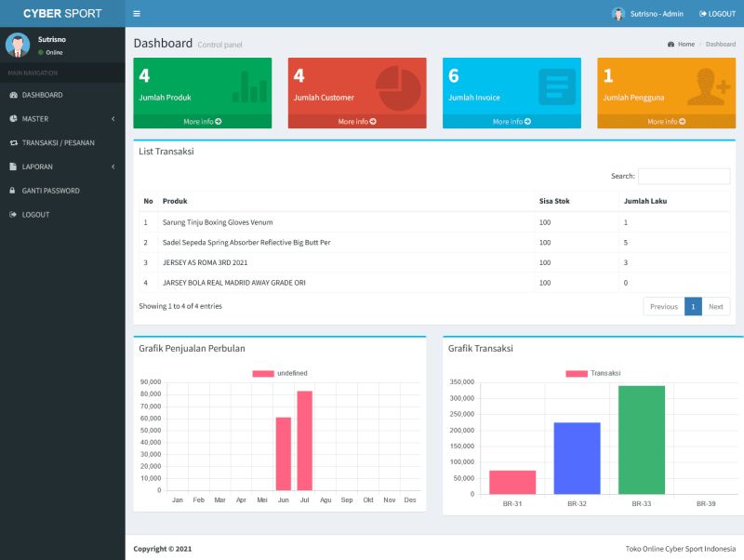Click 'JERSEY AS ROMA 3RD 2021' row
Viewport: 744px width, 560px height.
(434, 262)
